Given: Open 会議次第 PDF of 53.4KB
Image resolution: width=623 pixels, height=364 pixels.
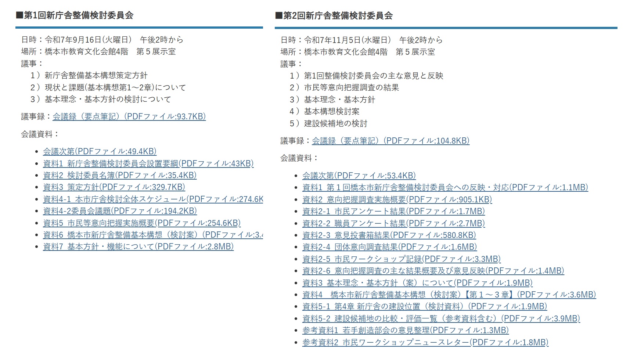Looking at the screenshot, I should (x=359, y=176).
